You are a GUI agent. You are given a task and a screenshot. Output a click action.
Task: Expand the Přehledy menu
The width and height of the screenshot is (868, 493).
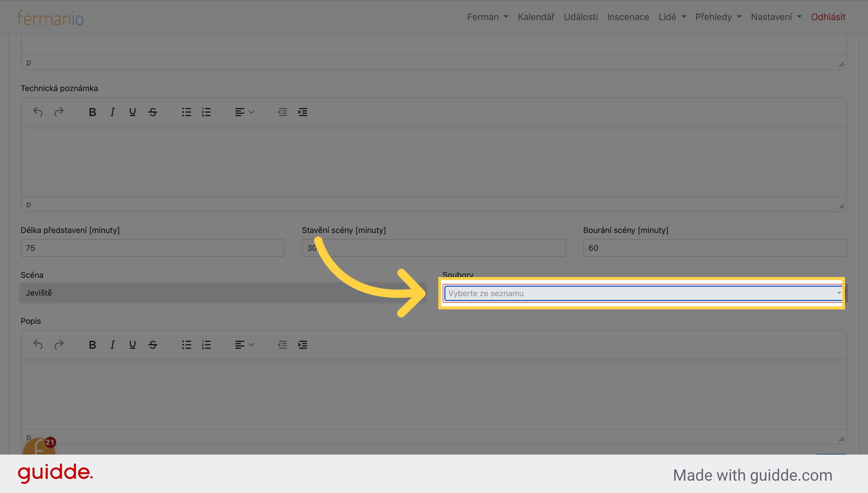[x=718, y=17]
